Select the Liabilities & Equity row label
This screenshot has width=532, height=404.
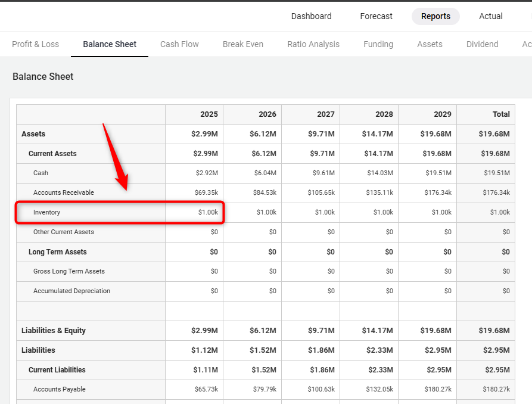(54, 331)
